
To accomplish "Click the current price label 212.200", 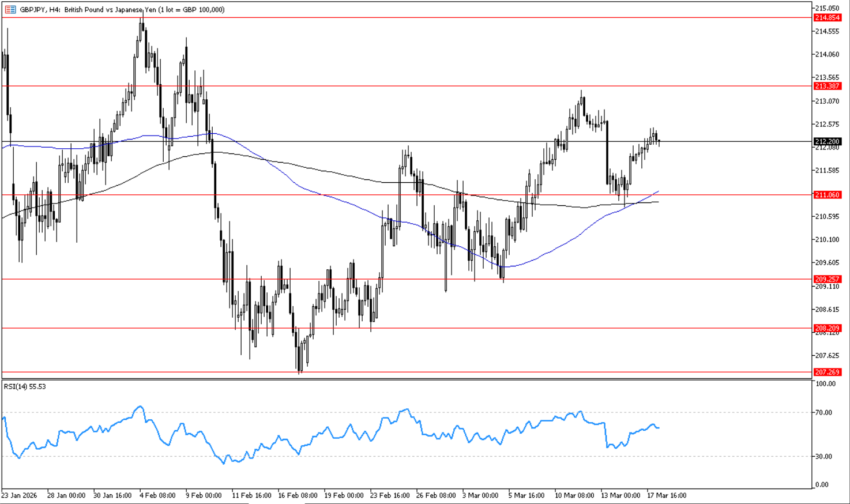I will [827, 141].
